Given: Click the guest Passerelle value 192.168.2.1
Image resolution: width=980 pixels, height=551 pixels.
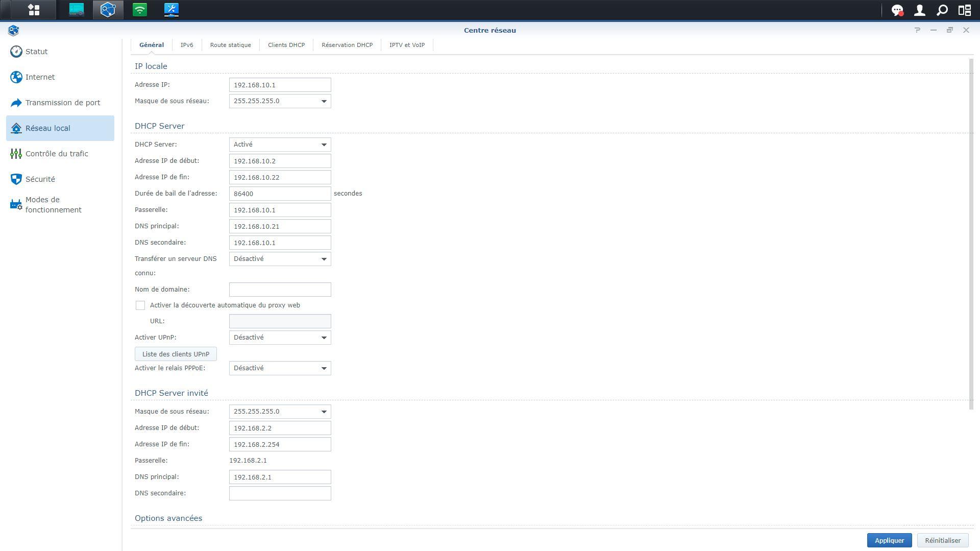Looking at the screenshot, I should tap(248, 461).
